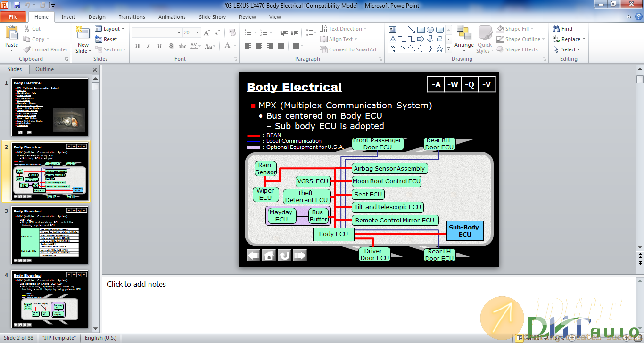Center the paragraph text
Image resolution: width=644 pixels, height=343 pixels.
pos(259,46)
